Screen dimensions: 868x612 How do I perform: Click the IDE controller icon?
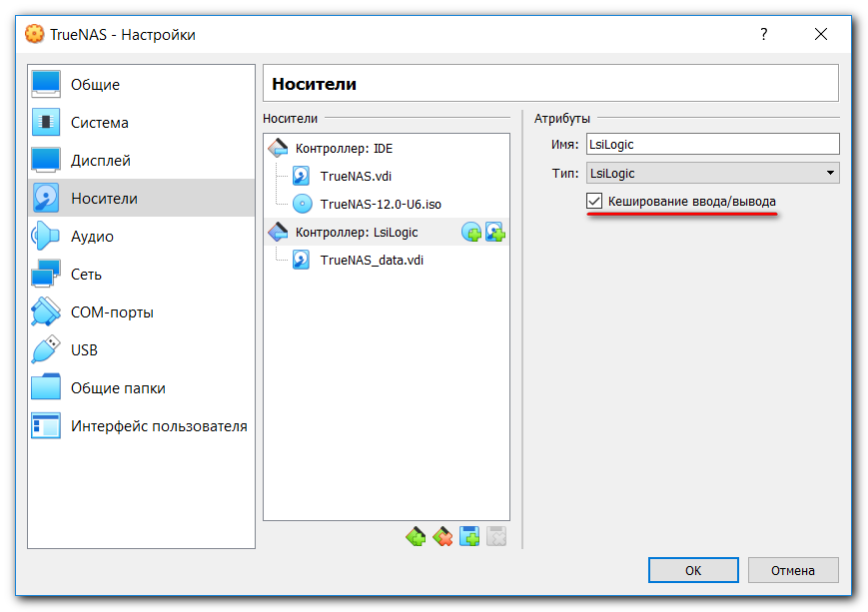point(278,148)
